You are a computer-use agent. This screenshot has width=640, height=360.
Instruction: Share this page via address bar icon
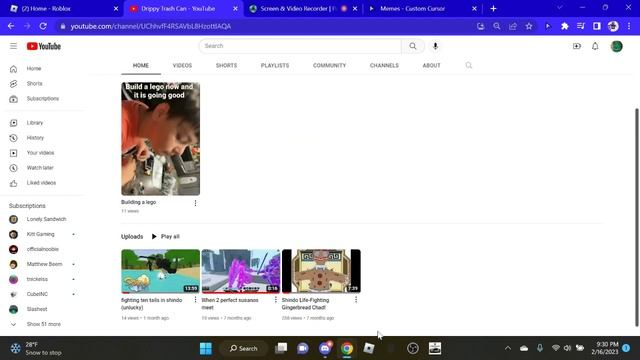pos(513,26)
